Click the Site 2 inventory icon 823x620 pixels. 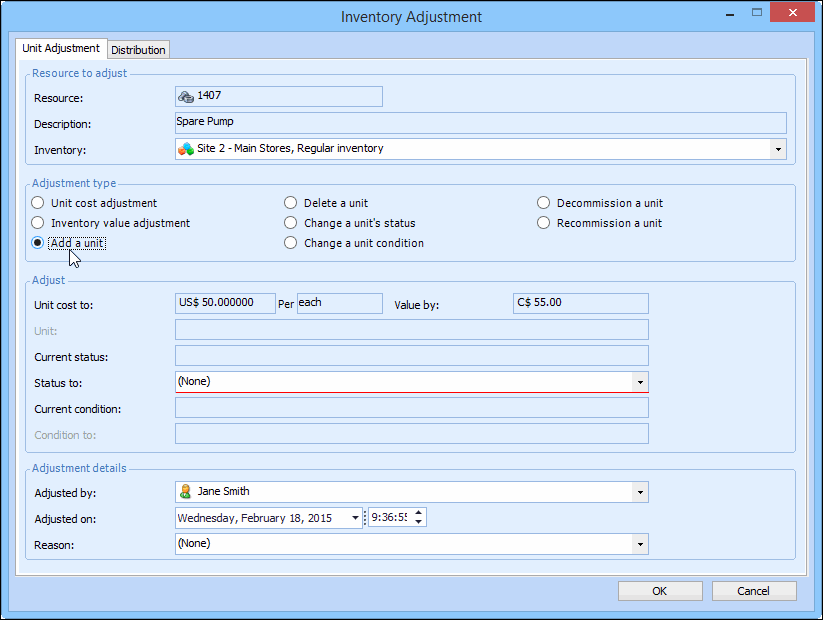click(x=185, y=149)
